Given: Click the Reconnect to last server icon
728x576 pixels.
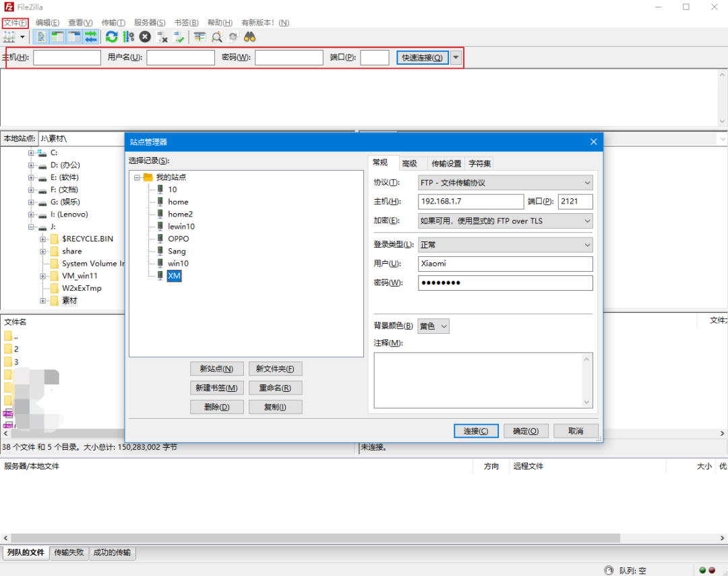Looking at the screenshot, I should [179, 36].
